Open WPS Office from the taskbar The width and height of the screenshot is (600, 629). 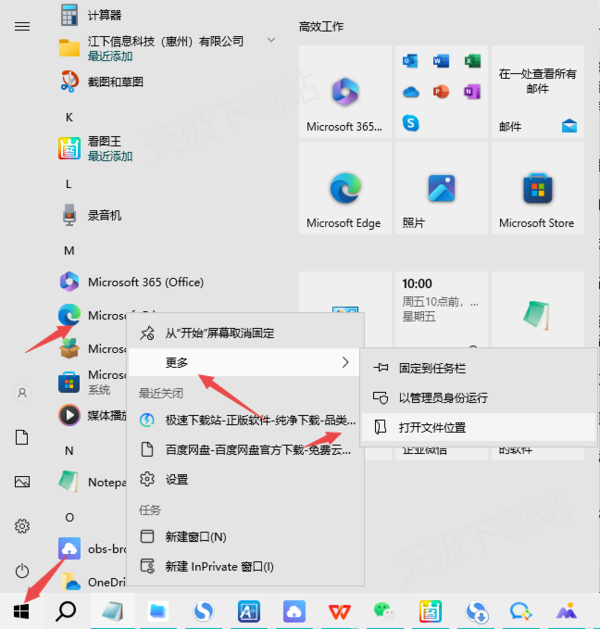[340, 611]
